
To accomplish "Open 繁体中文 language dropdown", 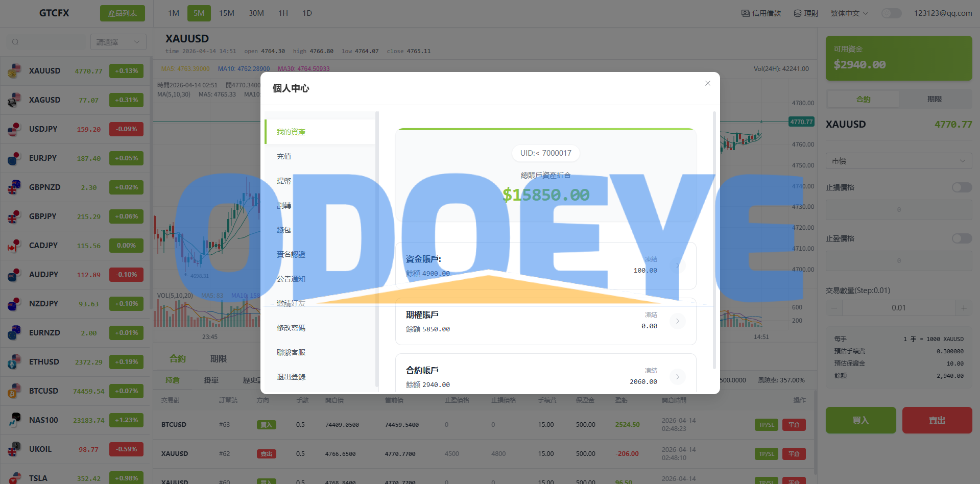I will click(x=849, y=13).
